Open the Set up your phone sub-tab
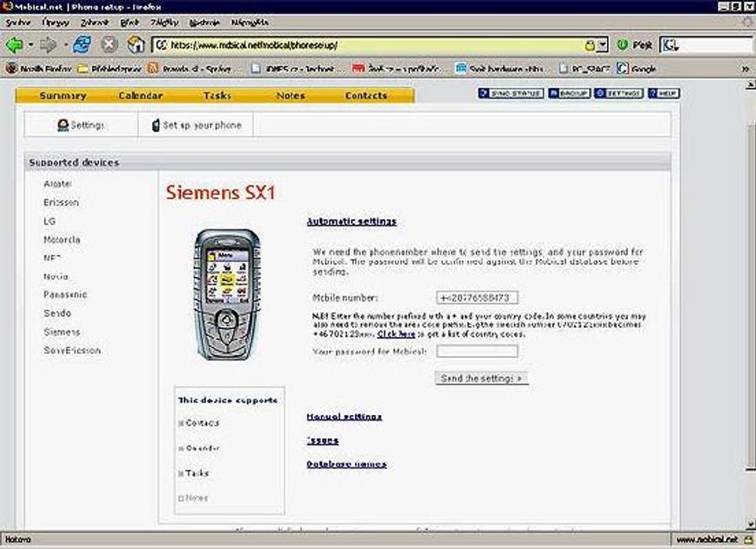This screenshot has width=756, height=549. [196, 126]
